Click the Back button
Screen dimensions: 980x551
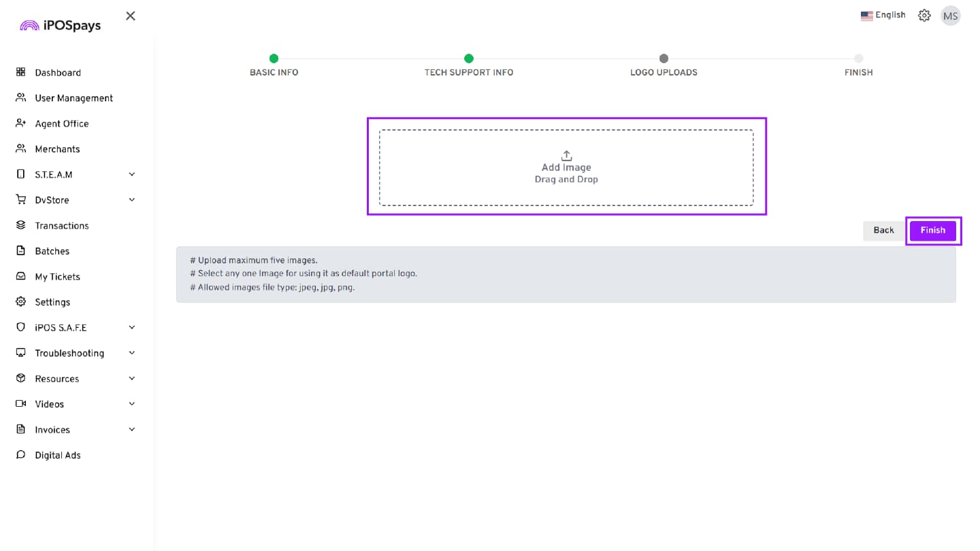click(883, 231)
